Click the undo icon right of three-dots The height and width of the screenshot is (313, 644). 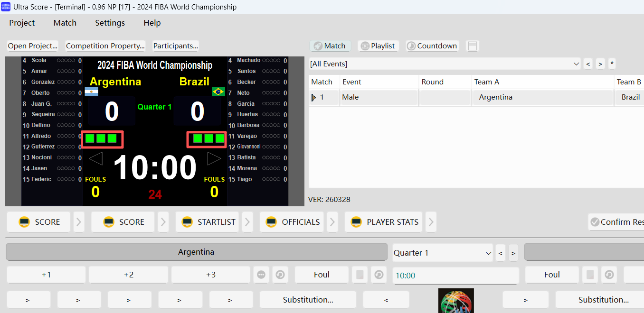pyautogui.click(x=280, y=275)
